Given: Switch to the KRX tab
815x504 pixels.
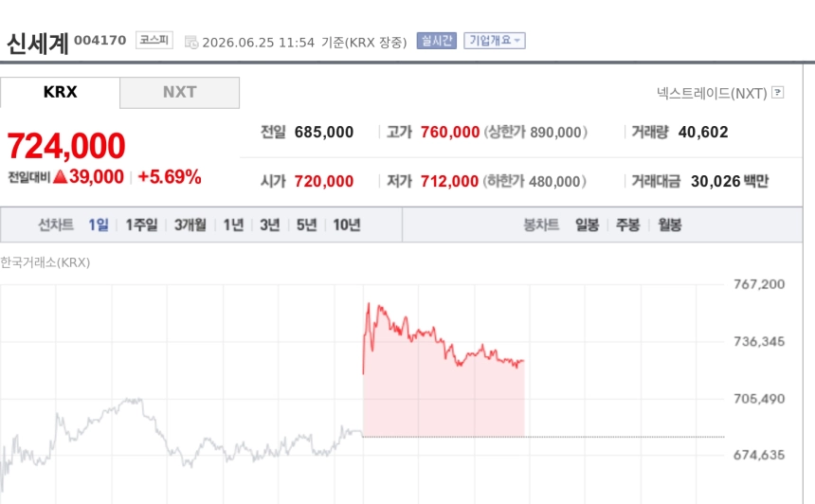Looking at the screenshot, I should (x=61, y=93).
